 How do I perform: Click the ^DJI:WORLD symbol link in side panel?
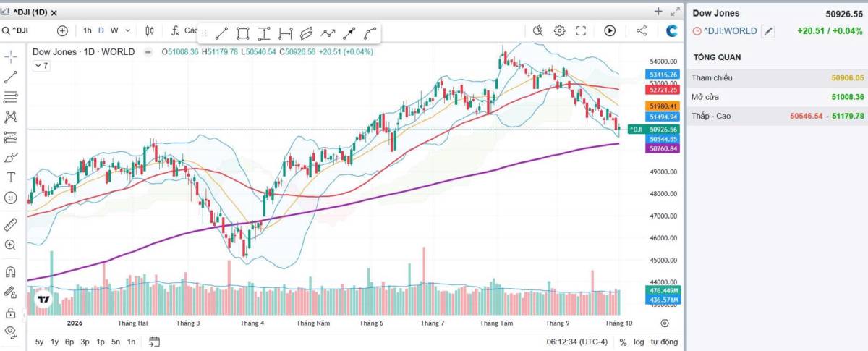click(730, 31)
